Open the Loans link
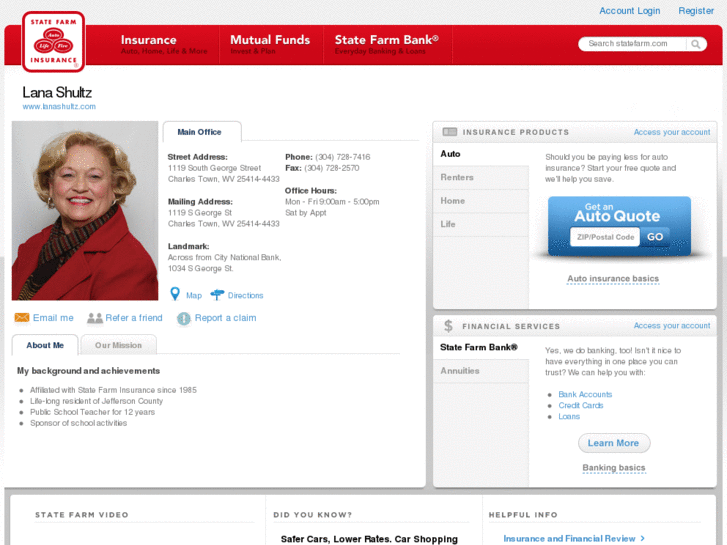 pos(569,417)
